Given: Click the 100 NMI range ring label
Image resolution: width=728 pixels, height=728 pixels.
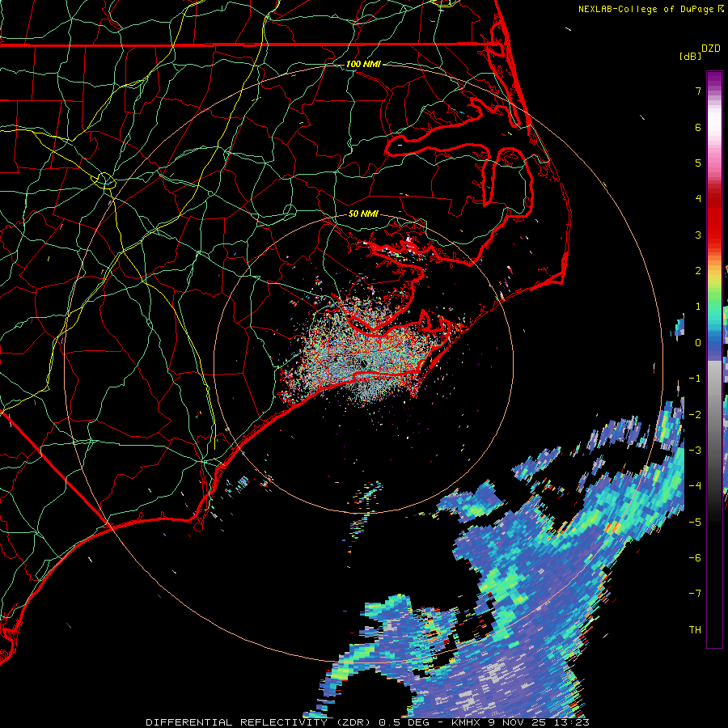Looking at the screenshot, I should (363, 64).
